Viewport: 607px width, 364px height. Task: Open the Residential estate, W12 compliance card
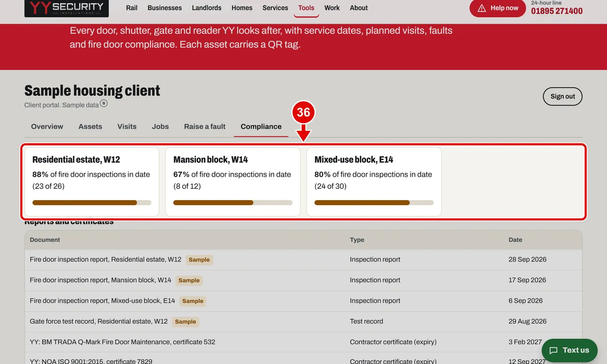[x=92, y=182]
